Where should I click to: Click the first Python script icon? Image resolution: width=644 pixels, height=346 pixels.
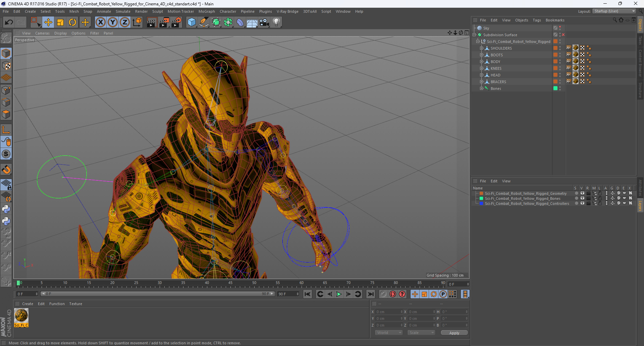pos(6,209)
